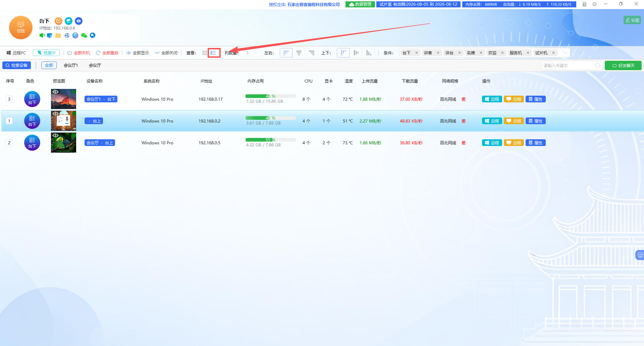Click the green 标题 edit title button
Viewport: 644px width, 346px height.
pyautogui.click(x=632, y=20)
